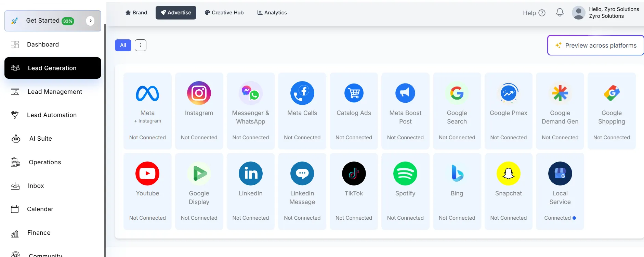Image resolution: width=644 pixels, height=257 pixels.
Task: Open the Zyro Solutions account menu
Action: 605,13
